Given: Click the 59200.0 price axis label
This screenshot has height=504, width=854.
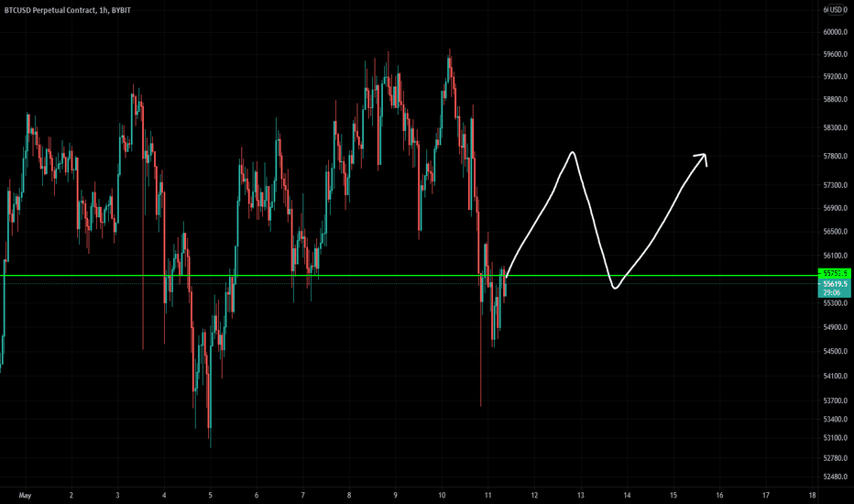Looking at the screenshot, I should (835, 77).
